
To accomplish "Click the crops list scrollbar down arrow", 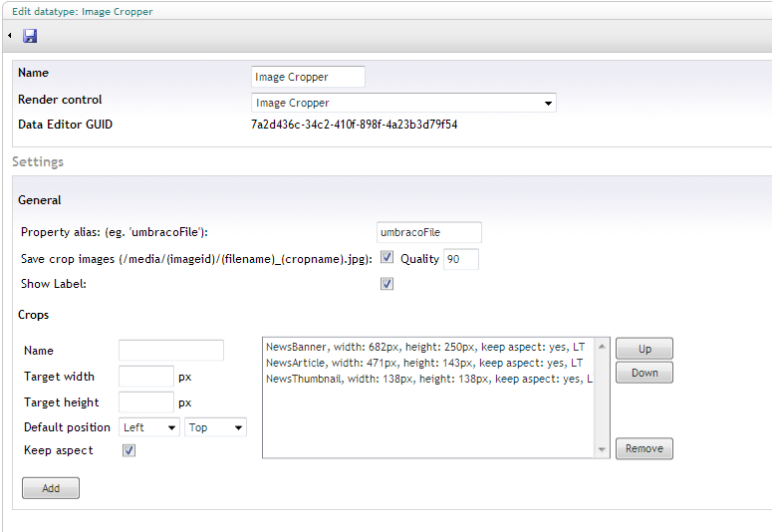I will 602,450.
